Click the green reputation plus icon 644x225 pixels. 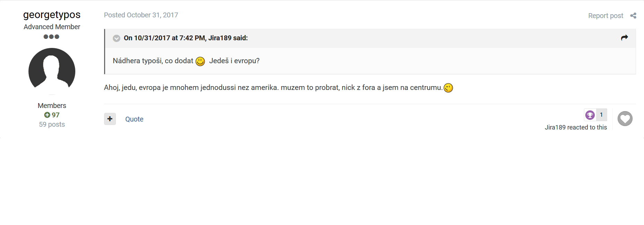coord(47,115)
